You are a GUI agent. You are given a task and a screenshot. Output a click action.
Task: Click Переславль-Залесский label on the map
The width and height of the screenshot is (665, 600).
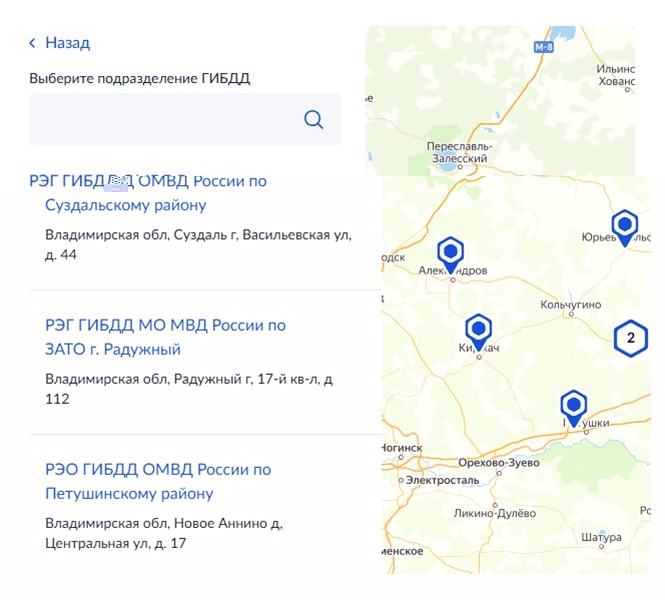point(459,152)
